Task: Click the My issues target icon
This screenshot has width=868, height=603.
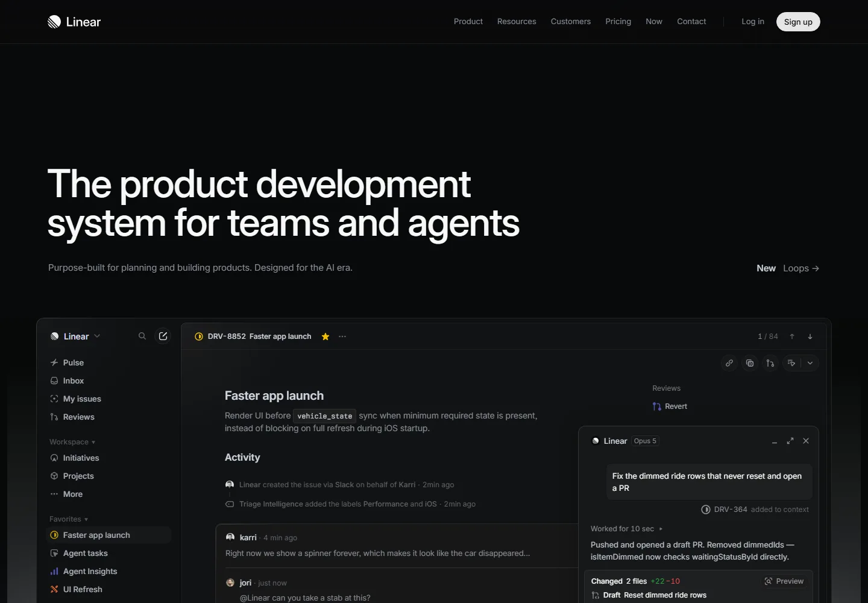Action: tap(54, 399)
